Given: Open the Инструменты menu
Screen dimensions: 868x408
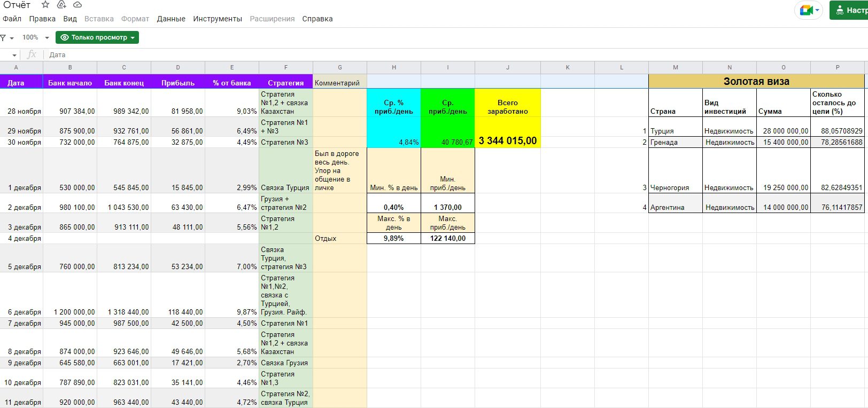Looking at the screenshot, I should (x=218, y=19).
